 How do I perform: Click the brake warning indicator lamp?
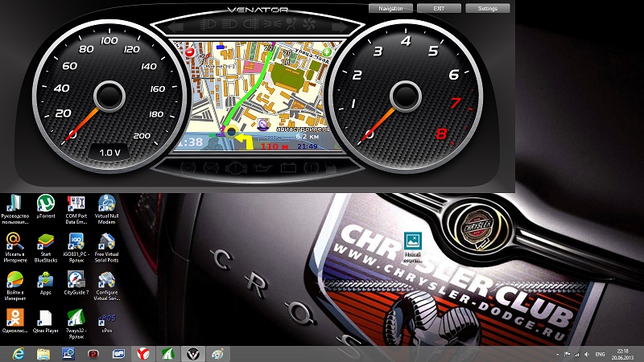click(311, 168)
